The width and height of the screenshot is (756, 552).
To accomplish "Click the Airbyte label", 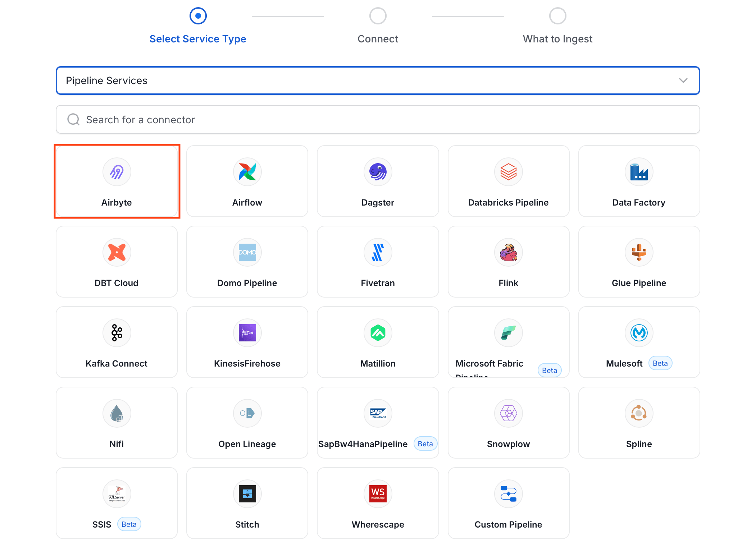I will [x=117, y=202].
